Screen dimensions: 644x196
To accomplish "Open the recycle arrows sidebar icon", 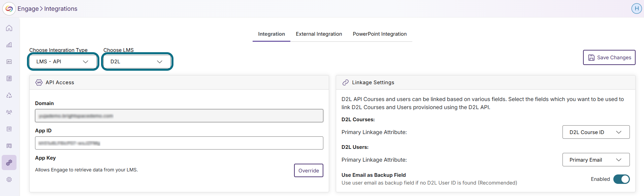I will pos(9,95).
